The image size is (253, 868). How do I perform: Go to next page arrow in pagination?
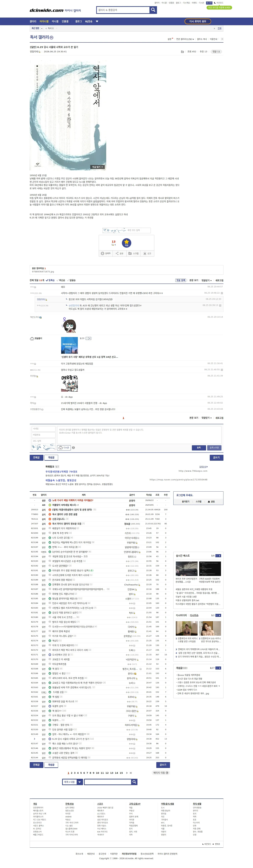(x=127, y=773)
